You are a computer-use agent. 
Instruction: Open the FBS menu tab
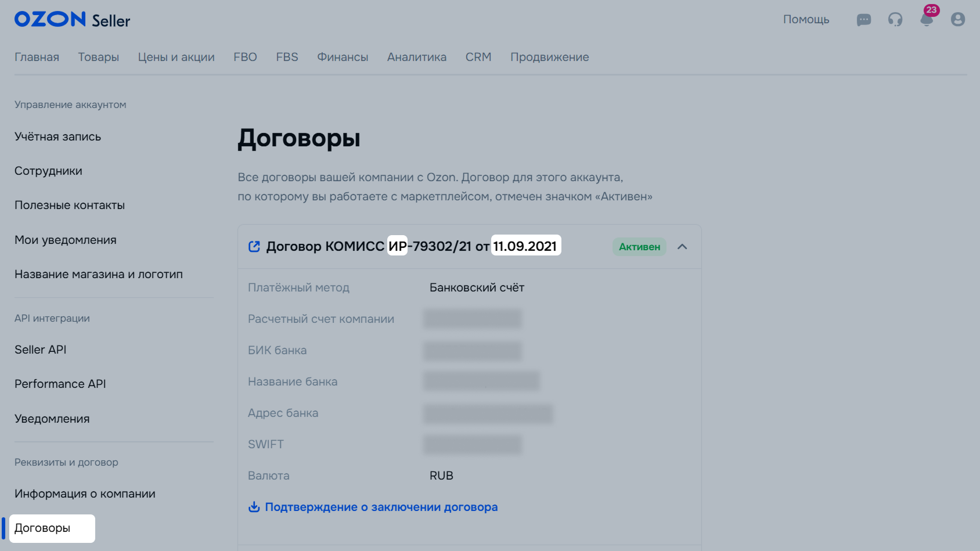click(x=287, y=57)
